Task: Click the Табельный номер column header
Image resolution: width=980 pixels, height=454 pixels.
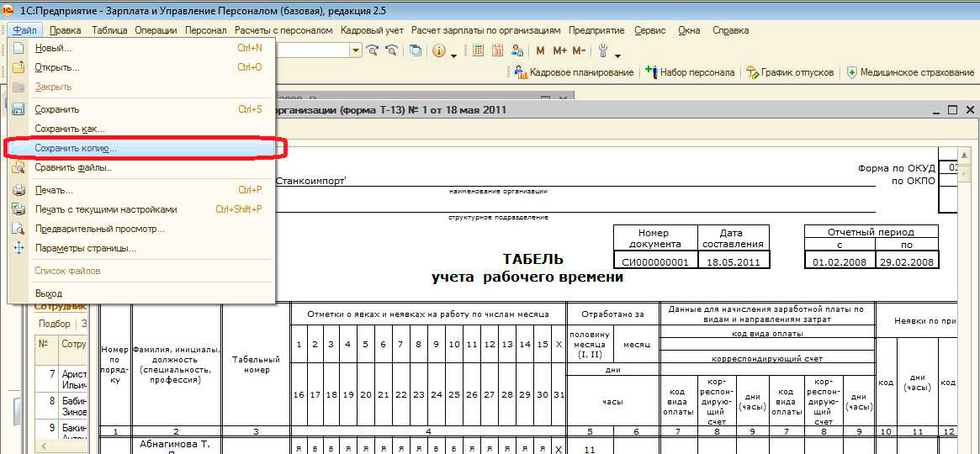Action: tap(256, 365)
